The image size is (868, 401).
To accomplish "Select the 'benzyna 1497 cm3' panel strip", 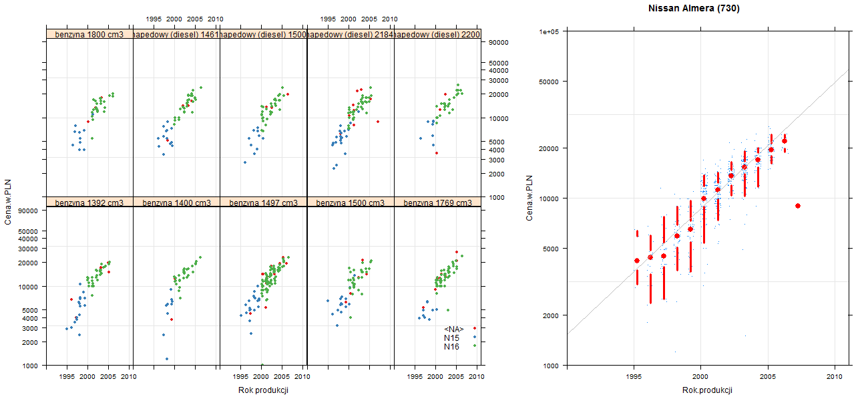I will [263, 202].
